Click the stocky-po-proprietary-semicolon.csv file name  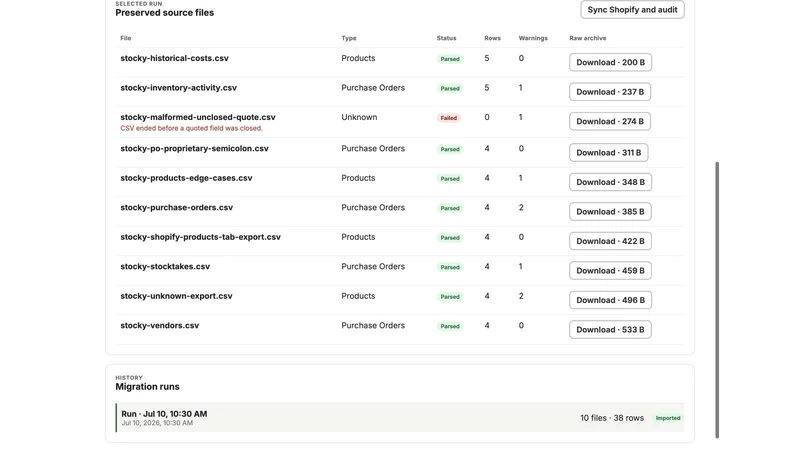[194, 148]
